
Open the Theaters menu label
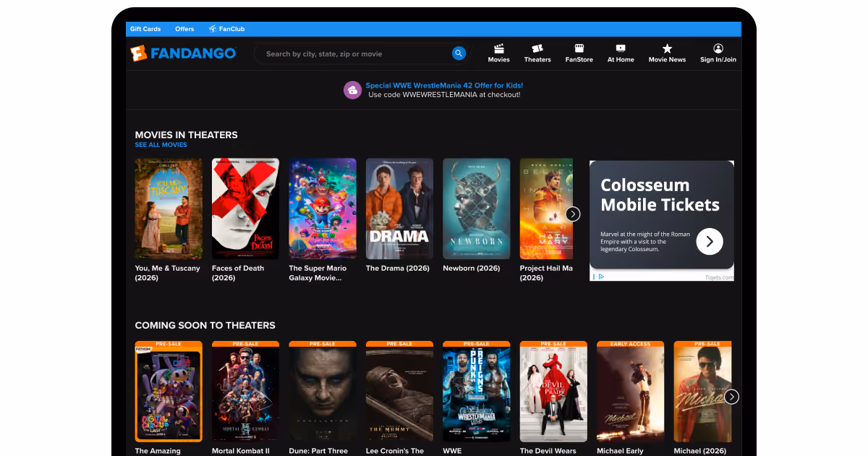coord(537,59)
